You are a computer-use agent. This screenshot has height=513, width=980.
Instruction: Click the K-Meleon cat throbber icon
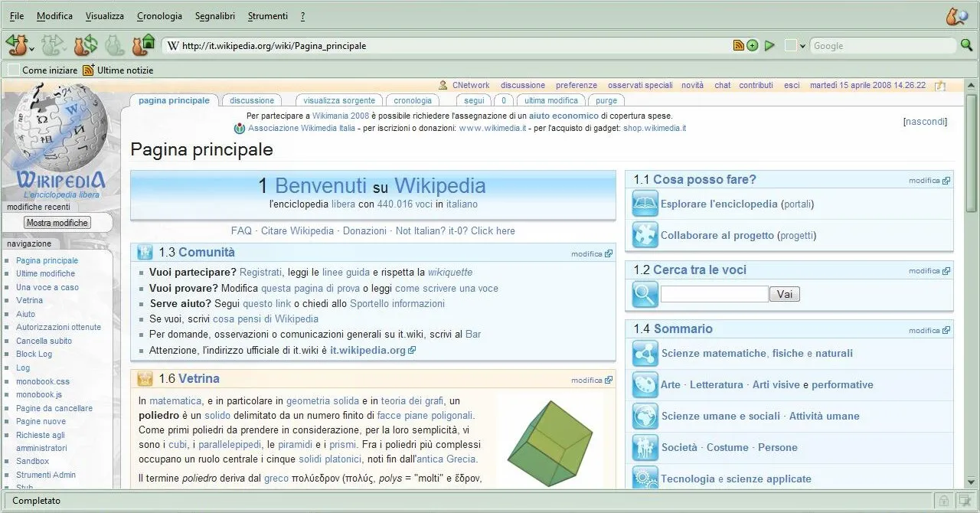(956, 15)
